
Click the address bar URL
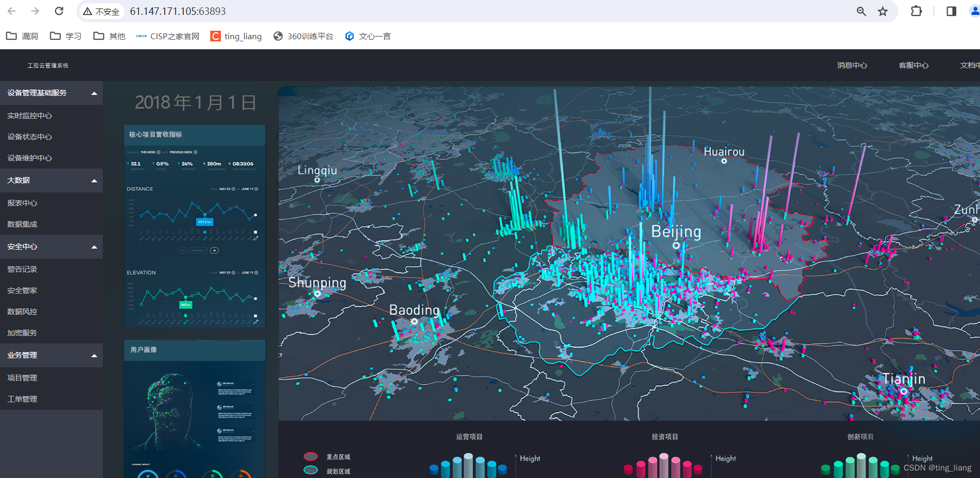pyautogui.click(x=178, y=11)
